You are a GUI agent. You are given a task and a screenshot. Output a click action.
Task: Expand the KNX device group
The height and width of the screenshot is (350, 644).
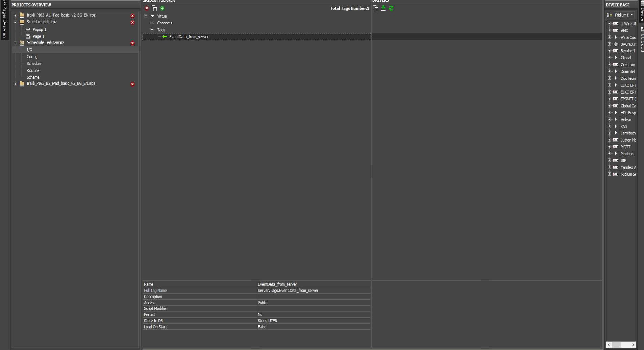(x=609, y=126)
